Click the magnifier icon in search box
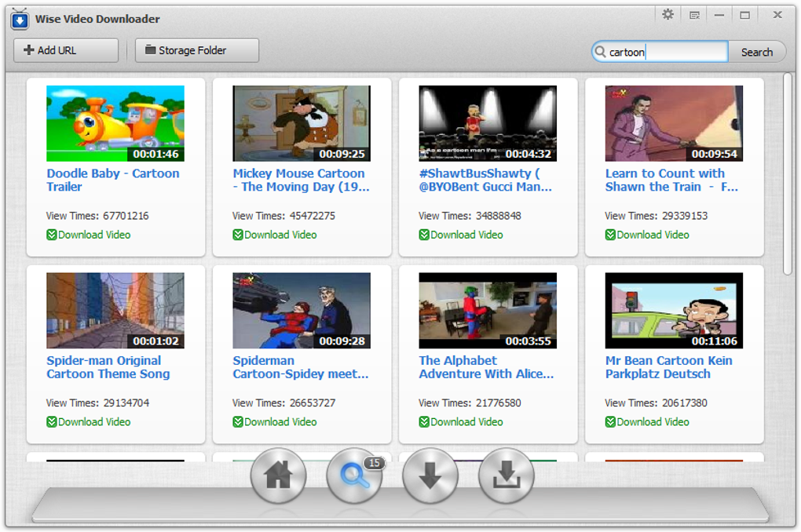 click(x=601, y=52)
